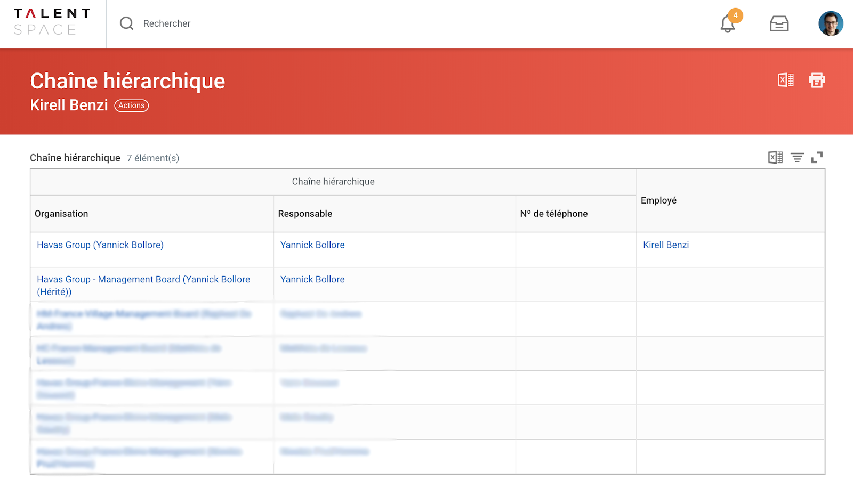Click the Kirell Benzi name in the banner
This screenshot has width=853, height=504.
tap(69, 105)
